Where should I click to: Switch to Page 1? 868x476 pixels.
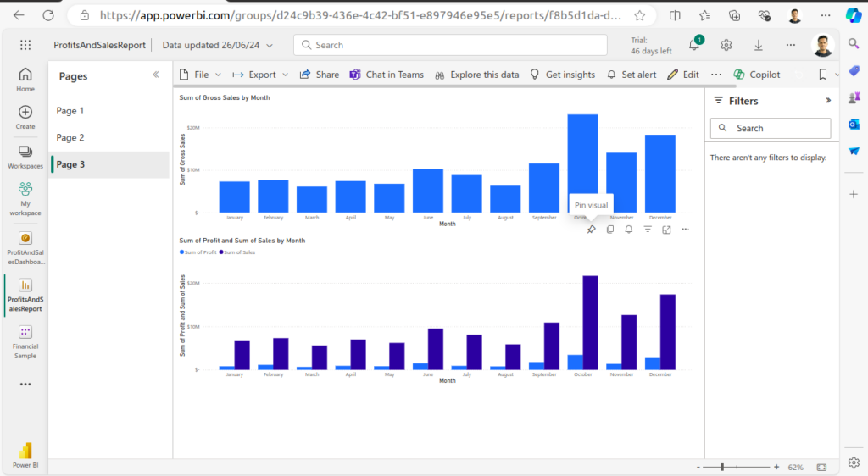tap(70, 111)
